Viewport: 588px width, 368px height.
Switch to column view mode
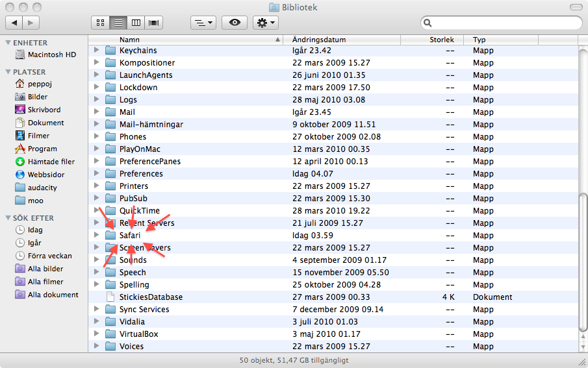click(136, 23)
